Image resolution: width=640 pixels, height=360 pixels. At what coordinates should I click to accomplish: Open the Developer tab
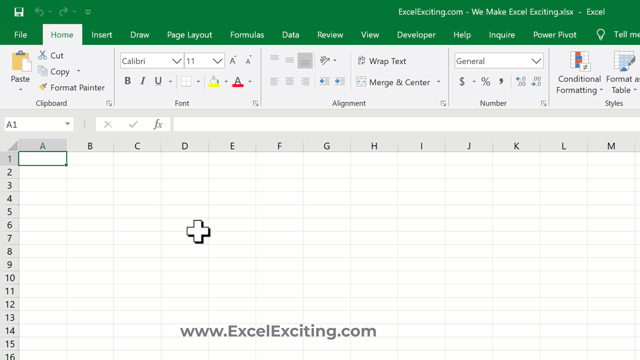tap(416, 35)
